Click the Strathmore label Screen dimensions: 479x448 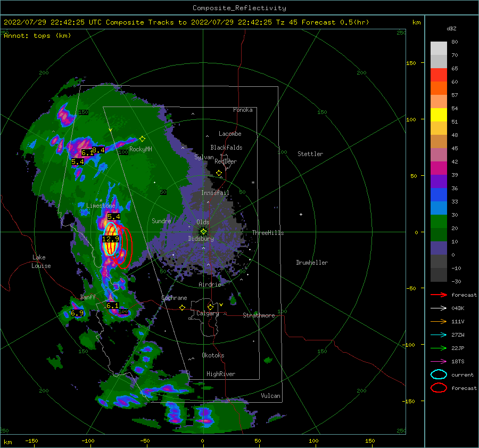(x=259, y=315)
